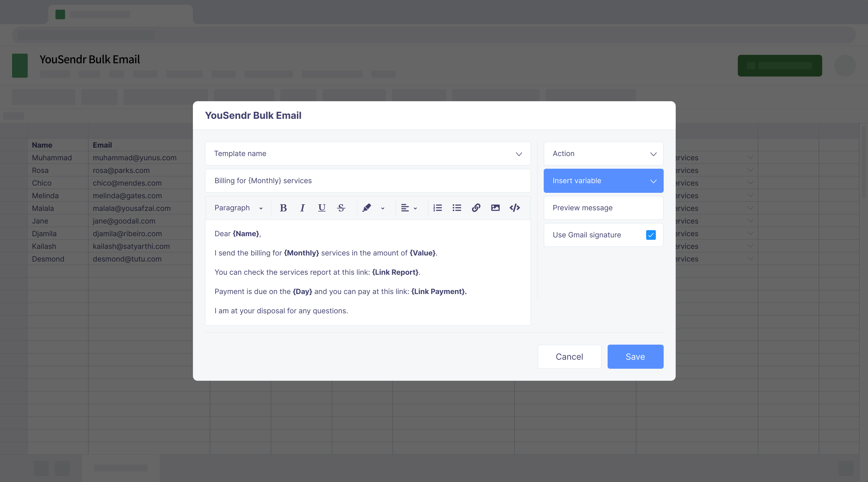Save the email template

(x=635, y=357)
